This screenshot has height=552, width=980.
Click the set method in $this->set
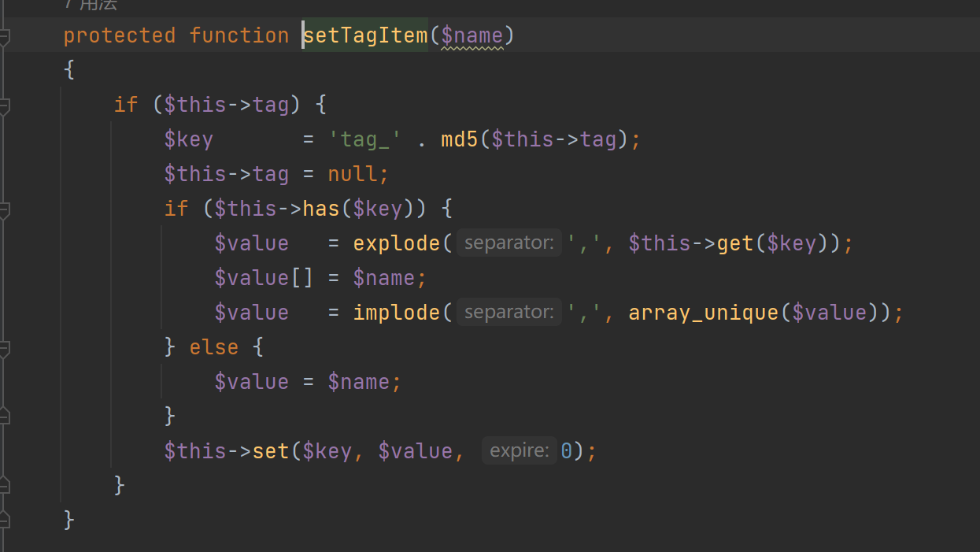[270, 451]
